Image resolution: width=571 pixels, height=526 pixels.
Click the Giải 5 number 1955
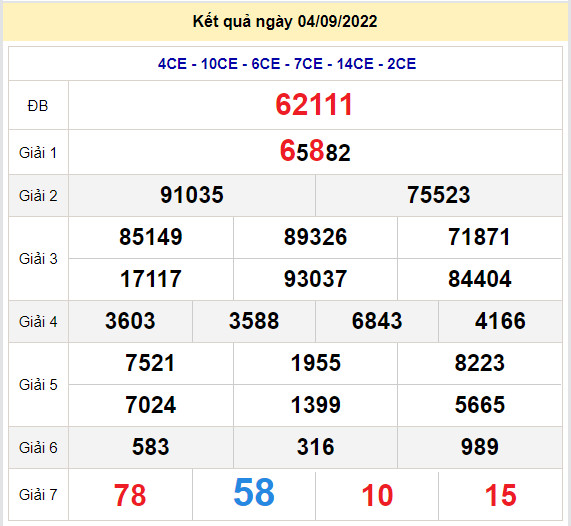pyautogui.click(x=315, y=363)
